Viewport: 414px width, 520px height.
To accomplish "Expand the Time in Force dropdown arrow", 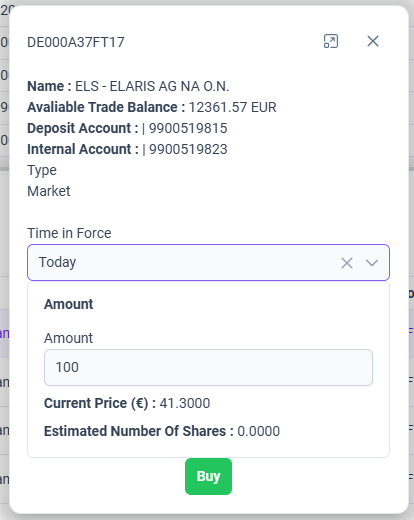I will (x=372, y=263).
